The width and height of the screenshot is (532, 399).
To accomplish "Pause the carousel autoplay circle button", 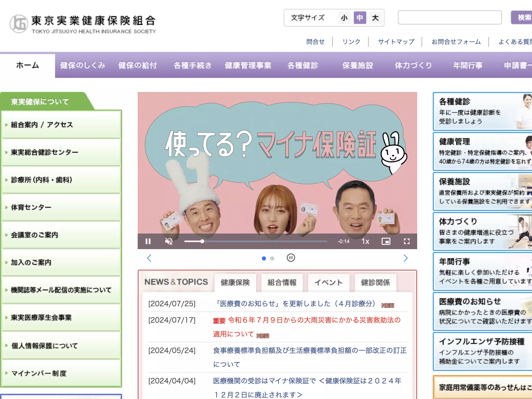I will [291, 258].
